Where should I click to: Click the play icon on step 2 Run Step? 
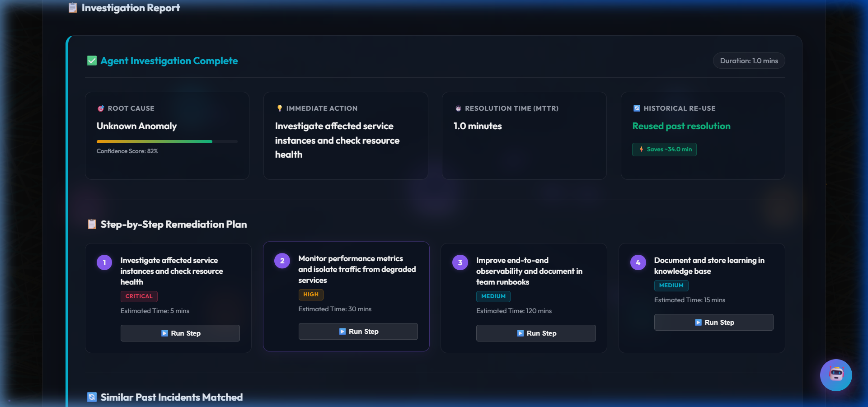coord(343,332)
